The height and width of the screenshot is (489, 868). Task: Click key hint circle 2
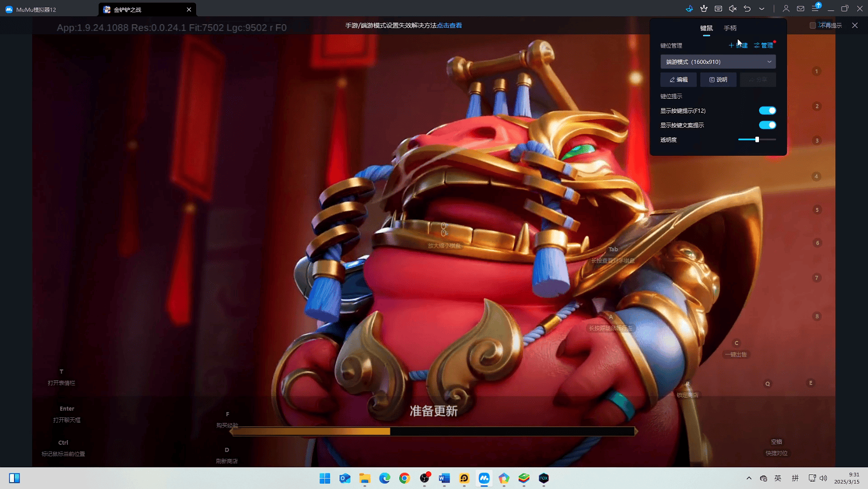pos(817,106)
